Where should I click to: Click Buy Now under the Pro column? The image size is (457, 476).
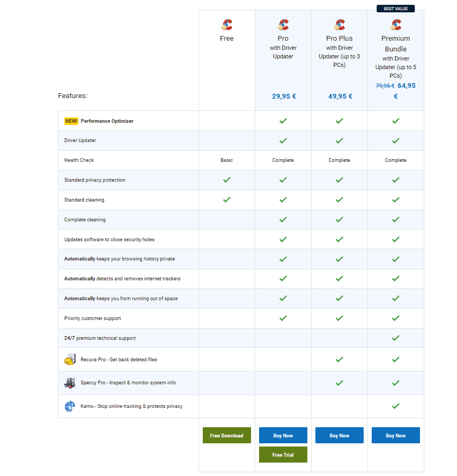point(283,435)
